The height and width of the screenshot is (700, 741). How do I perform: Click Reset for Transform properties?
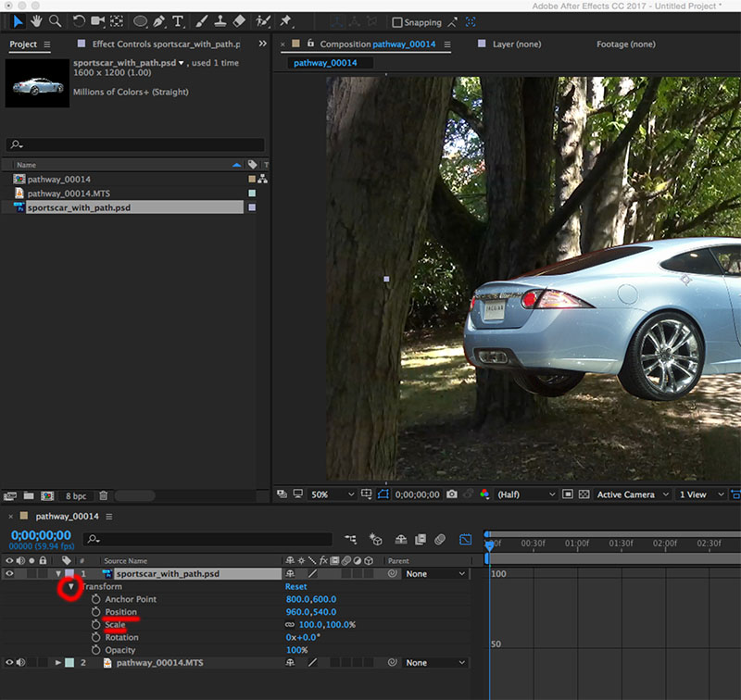295,587
